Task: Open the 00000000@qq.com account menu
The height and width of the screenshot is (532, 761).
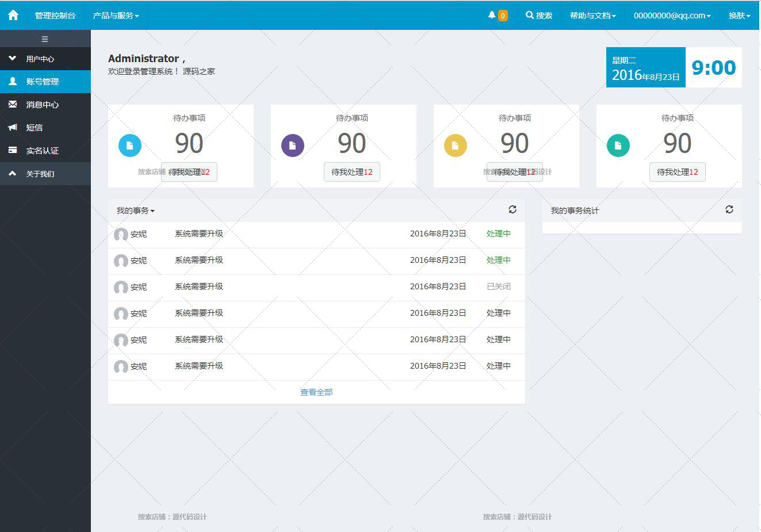Action: pos(672,16)
